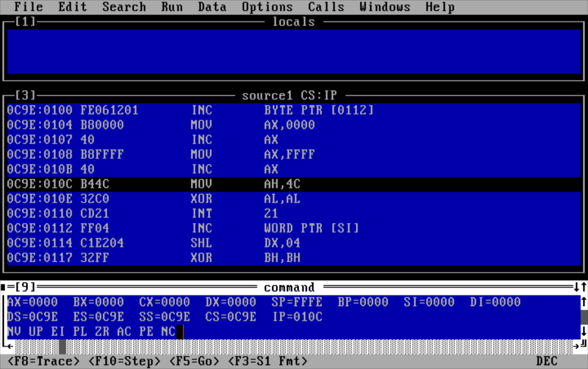Viewport: 588px width, 369px height.
Task: Click the IP=010C instruction pointer value
Action: pos(297,317)
